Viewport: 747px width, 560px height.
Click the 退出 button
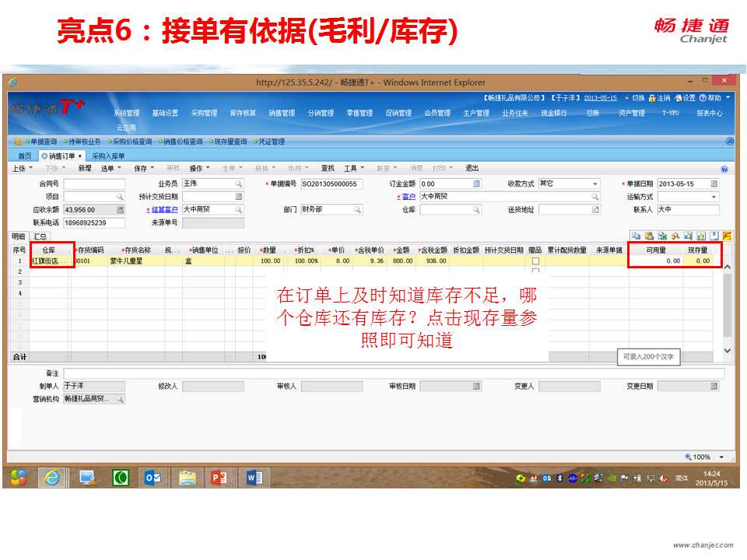pos(472,168)
